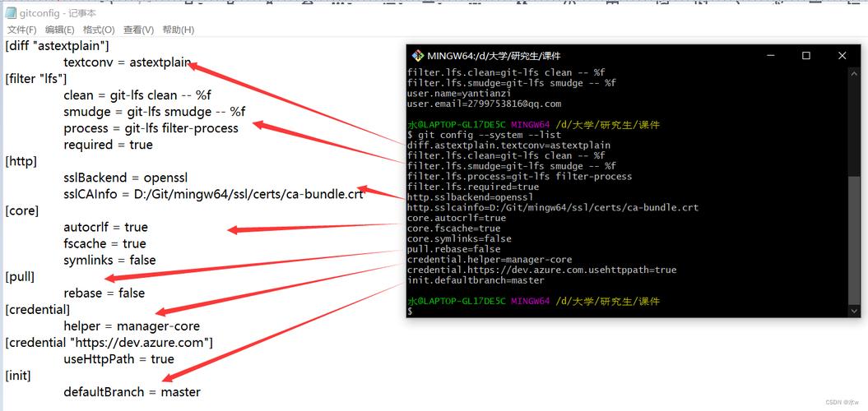Click 'credential.helper=manager-core' in terminal
Image resolution: width=868 pixels, height=411 pixels.
coord(490,260)
